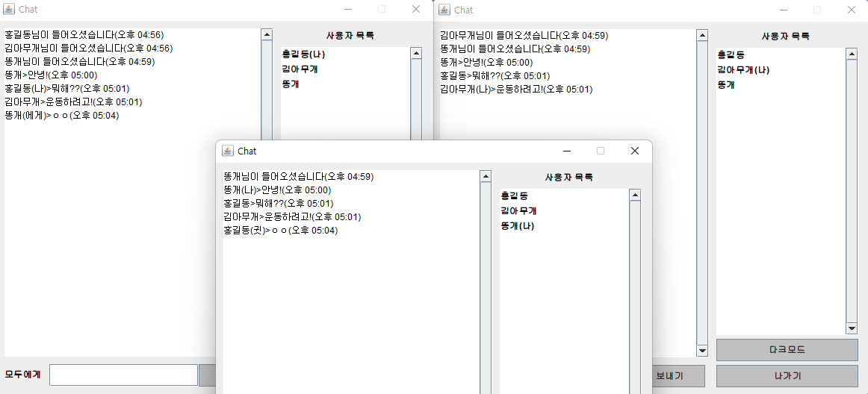Select 홍길동 in the front window user list
Image resolution: width=868 pixels, height=394 pixels.
[516, 196]
